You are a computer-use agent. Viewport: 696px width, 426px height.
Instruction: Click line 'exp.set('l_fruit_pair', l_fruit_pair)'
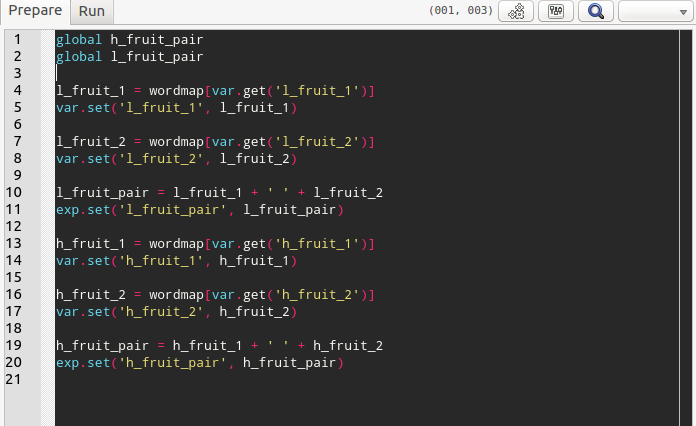[200, 209]
